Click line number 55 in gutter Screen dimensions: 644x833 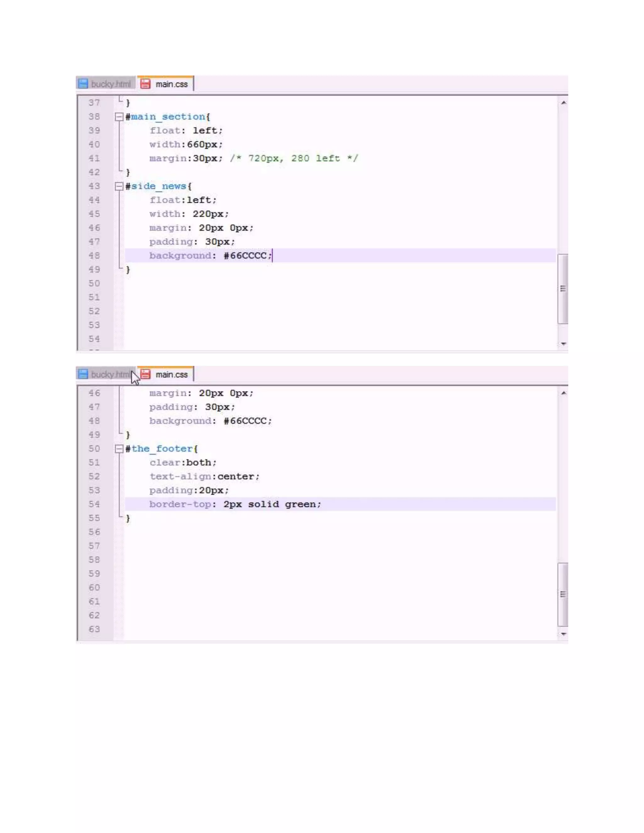point(94,518)
